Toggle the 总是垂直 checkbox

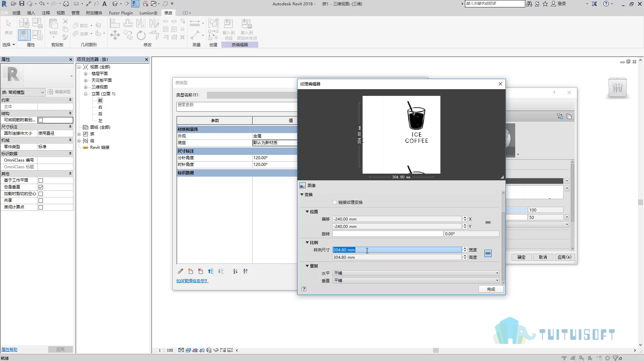tap(41, 187)
